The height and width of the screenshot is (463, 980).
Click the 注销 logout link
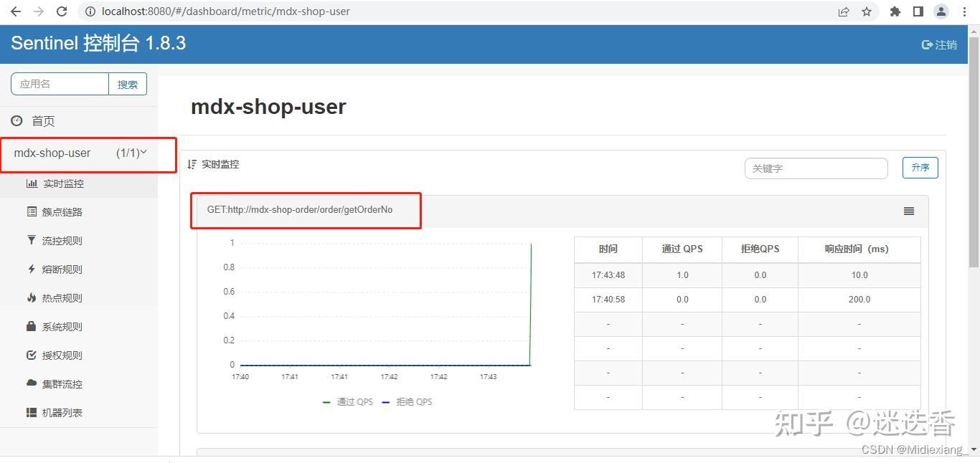pyautogui.click(x=938, y=44)
